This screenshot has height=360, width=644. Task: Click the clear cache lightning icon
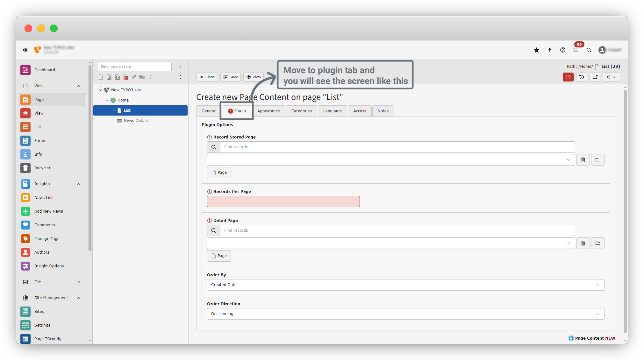click(x=550, y=50)
